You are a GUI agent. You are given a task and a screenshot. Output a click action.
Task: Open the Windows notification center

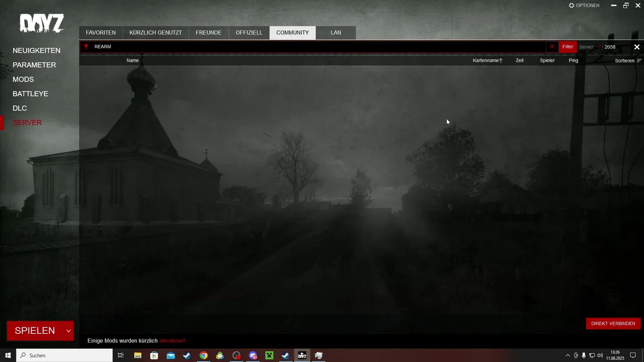point(633,355)
